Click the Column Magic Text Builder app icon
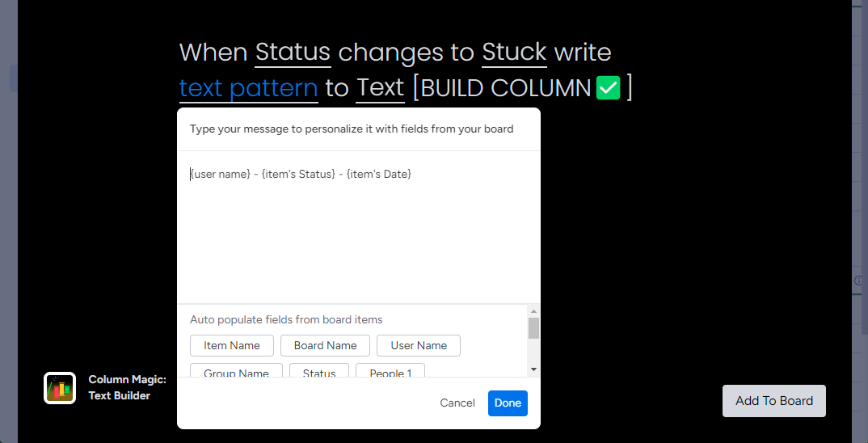This screenshot has width=868, height=443. pyautogui.click(x=60, y=388)
